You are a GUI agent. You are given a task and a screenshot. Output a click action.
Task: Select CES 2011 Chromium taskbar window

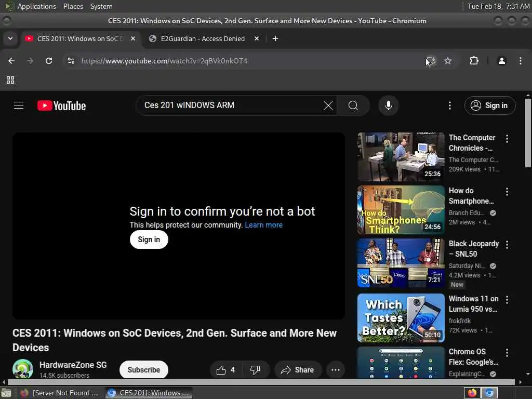tap(148, 393)
